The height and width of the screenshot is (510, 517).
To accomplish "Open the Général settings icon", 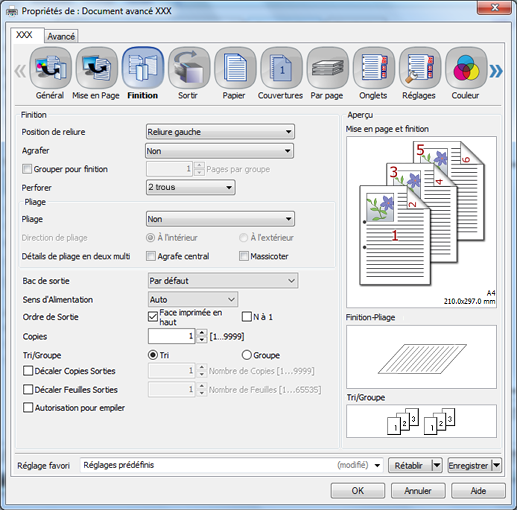I will (x=50, y=68).
